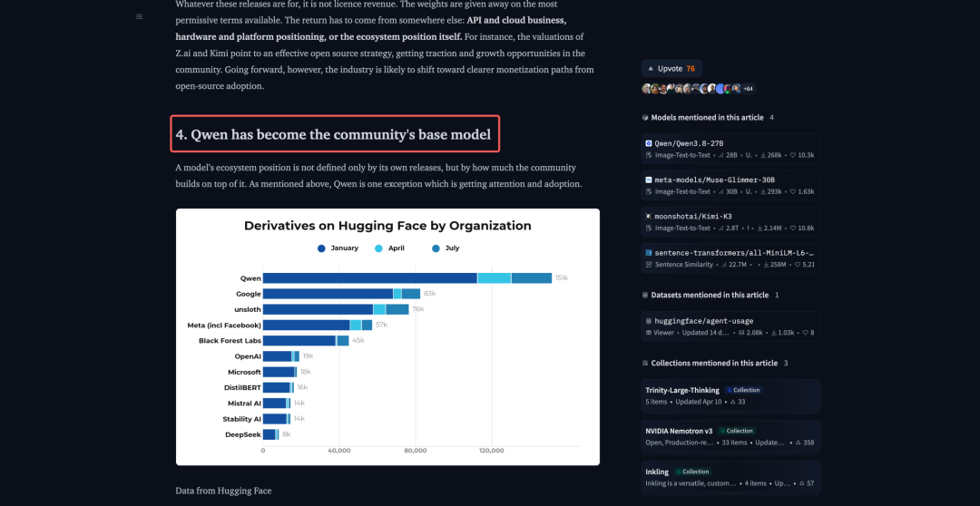Click the heart icon beside 10.8k likes

(793, 228)
